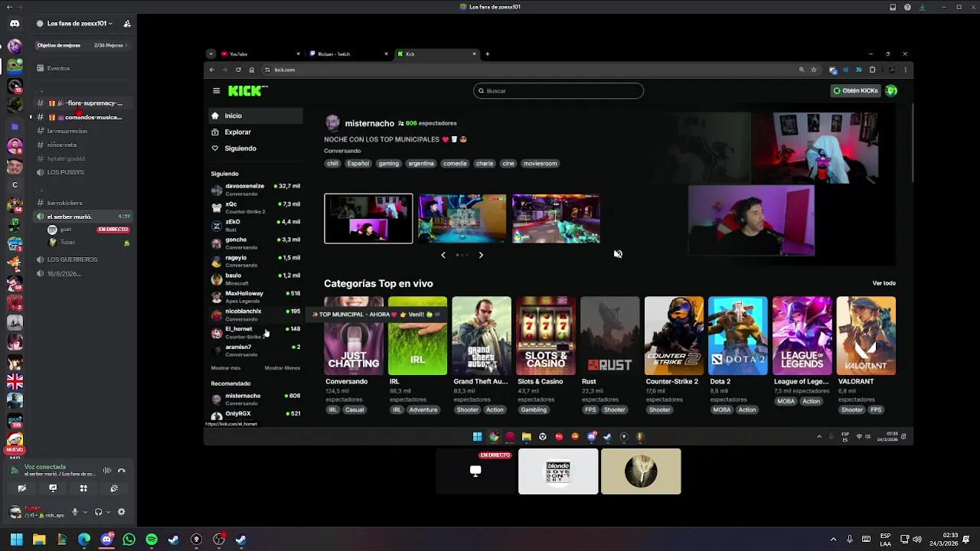Switch to YouTube browser tab

260,54
